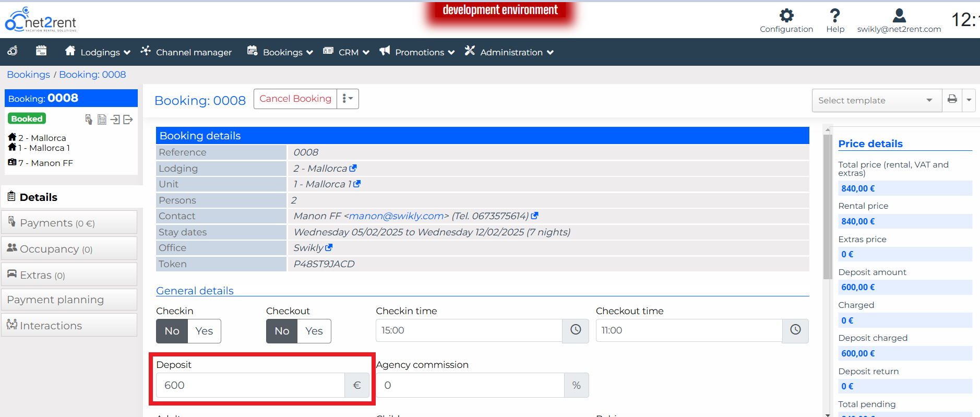Open the swikly@net2rent.com user account icon
This screenshot has height=417, width=980.
tap(899, 15)
